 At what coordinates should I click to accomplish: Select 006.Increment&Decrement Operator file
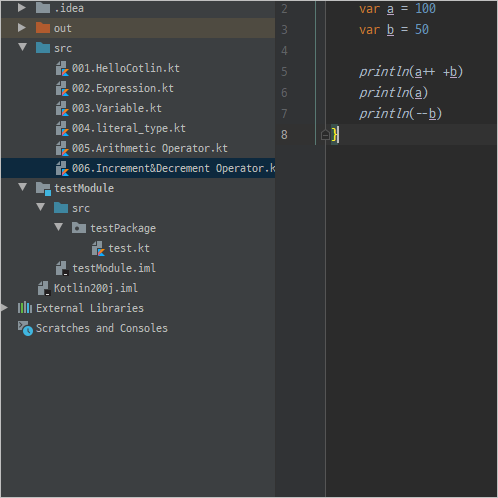(x=138, y=168)
